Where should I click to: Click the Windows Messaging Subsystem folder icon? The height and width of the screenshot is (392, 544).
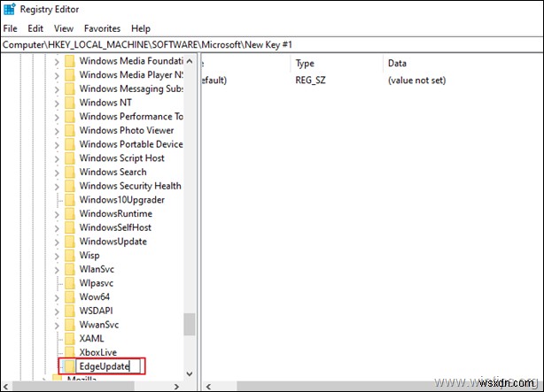point(70,88)
